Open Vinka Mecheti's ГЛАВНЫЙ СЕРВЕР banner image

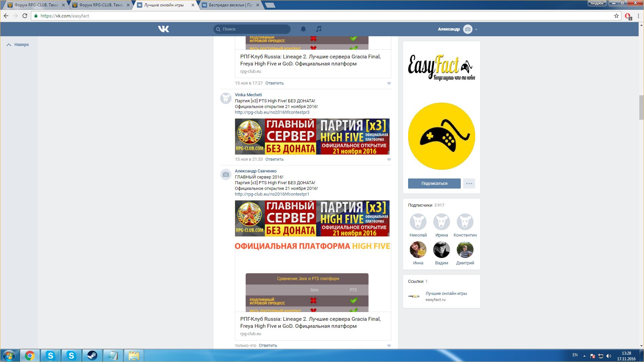[312, 137]
